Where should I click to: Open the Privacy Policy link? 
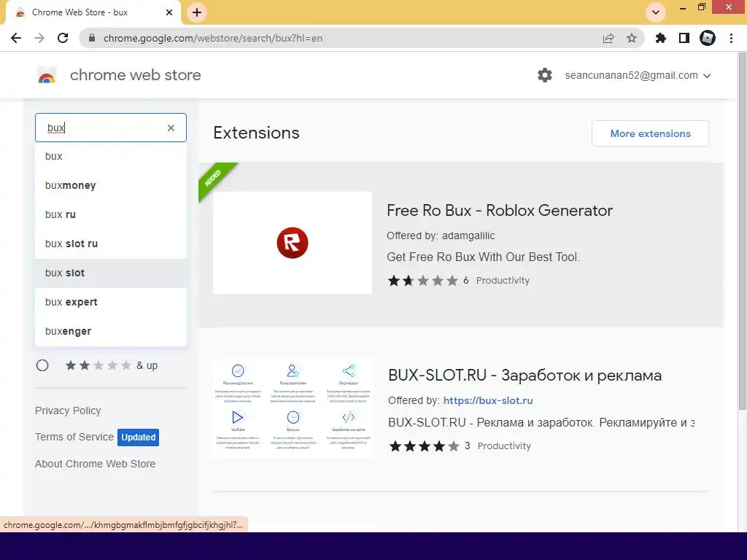pyautogui.click(x=68, y=411)
